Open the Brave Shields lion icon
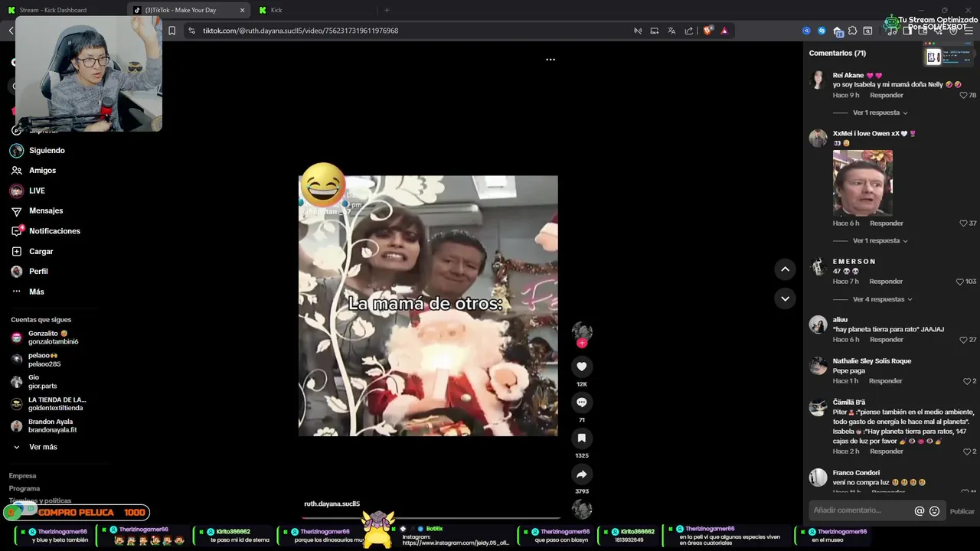Screen dimensions: 980x551 (708, 31)
